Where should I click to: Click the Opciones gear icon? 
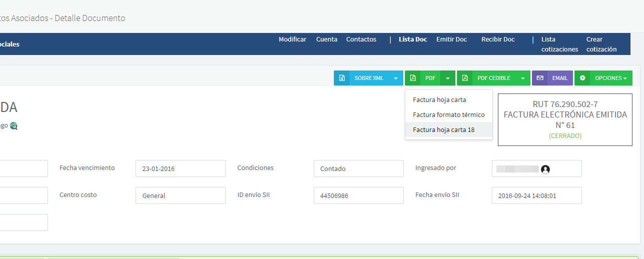[582, 78]
